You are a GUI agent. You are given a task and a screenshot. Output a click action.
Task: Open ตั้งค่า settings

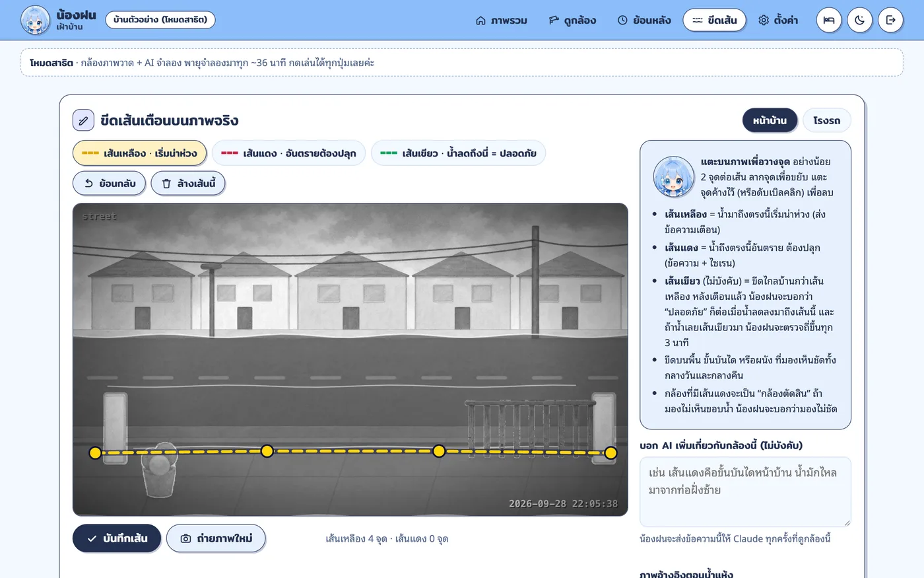[778, 20]
